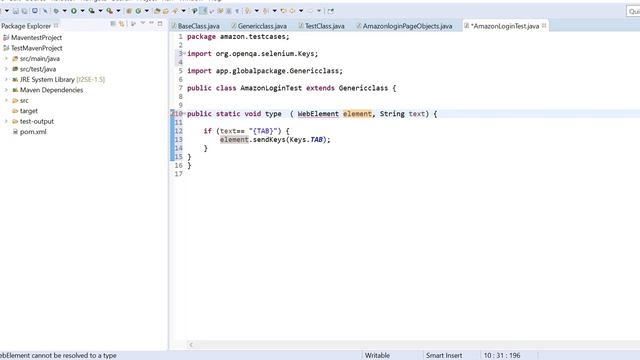Screen dimensions: 640x360
Task: Select the AmazonLoginTest.java tab
Action: pyautogui.click(x=504, y=26)
